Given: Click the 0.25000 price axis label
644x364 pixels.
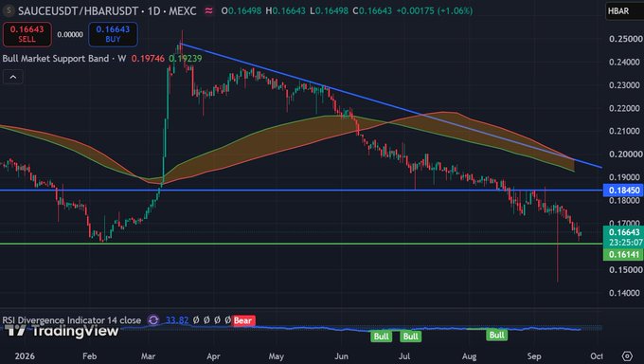Looking at the screenshot, I should click(x=625, y=39).
